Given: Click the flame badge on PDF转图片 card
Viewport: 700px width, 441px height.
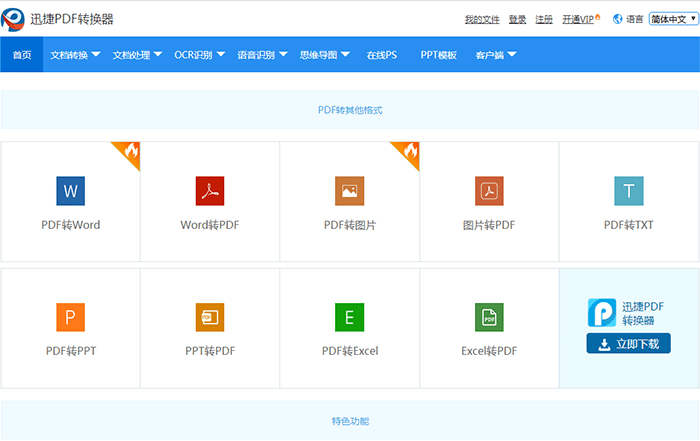Looking at the screenshot, I should (408, 153).
